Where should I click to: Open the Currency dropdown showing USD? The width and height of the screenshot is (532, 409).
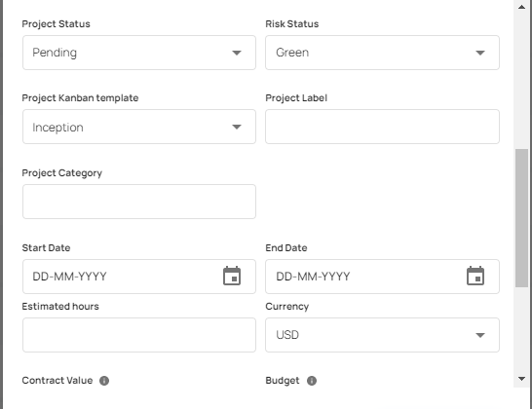click(382, 335)
